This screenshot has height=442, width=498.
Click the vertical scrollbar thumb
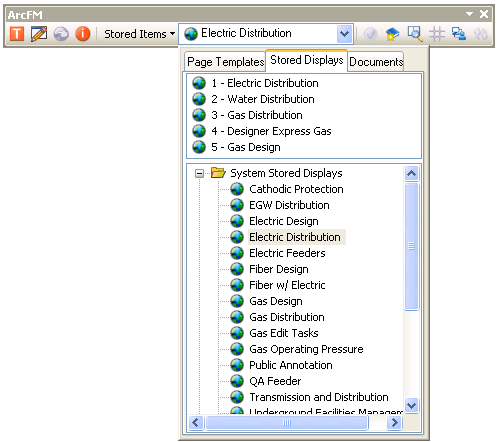point(411,246)
